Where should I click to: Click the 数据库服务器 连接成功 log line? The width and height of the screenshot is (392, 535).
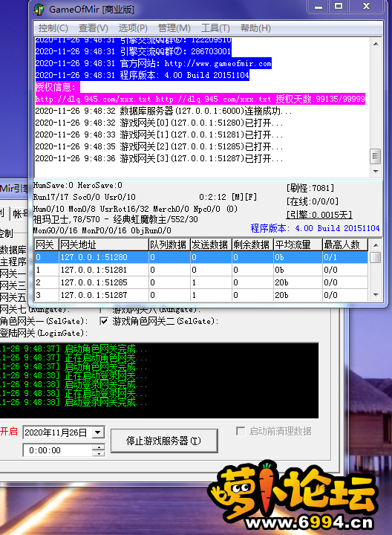click(x=163, y=111)
